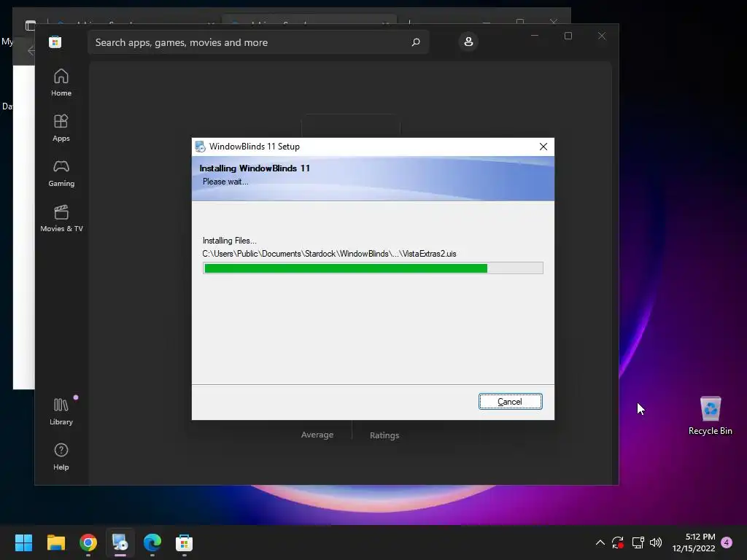The width and height of the screenshot is (747, 560).
Task: Click the green installation progress bar
Action: [x=373, y=268]
